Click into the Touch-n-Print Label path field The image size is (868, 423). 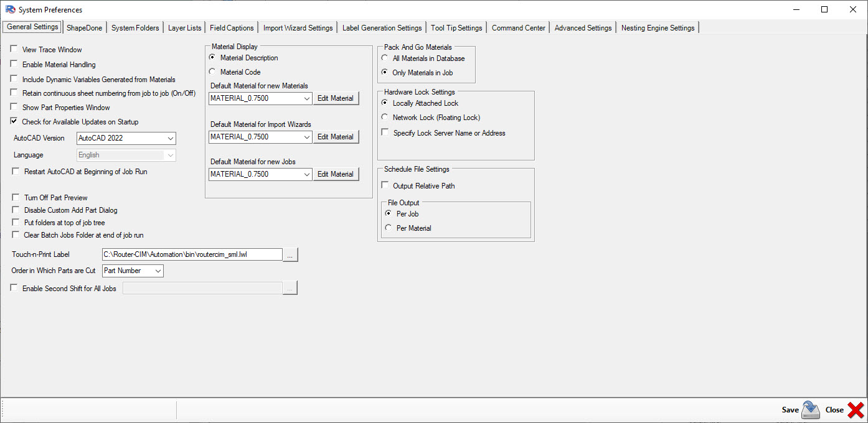tap(192, 254)
